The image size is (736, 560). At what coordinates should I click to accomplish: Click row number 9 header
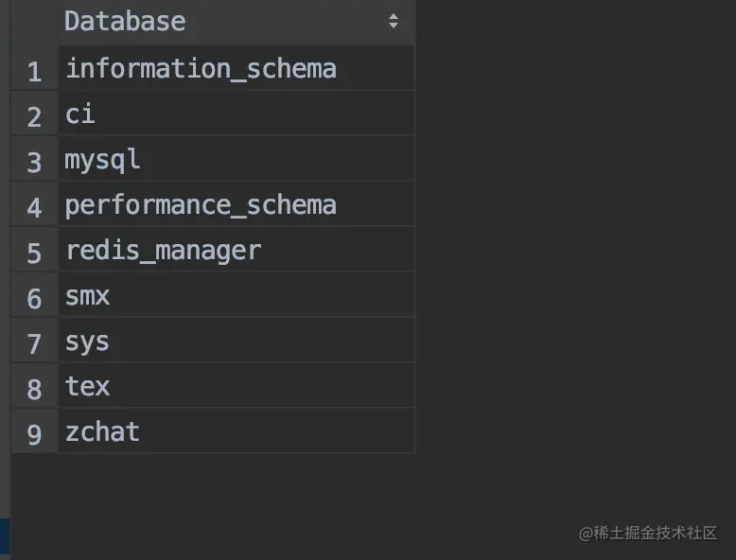click(35, 434)
